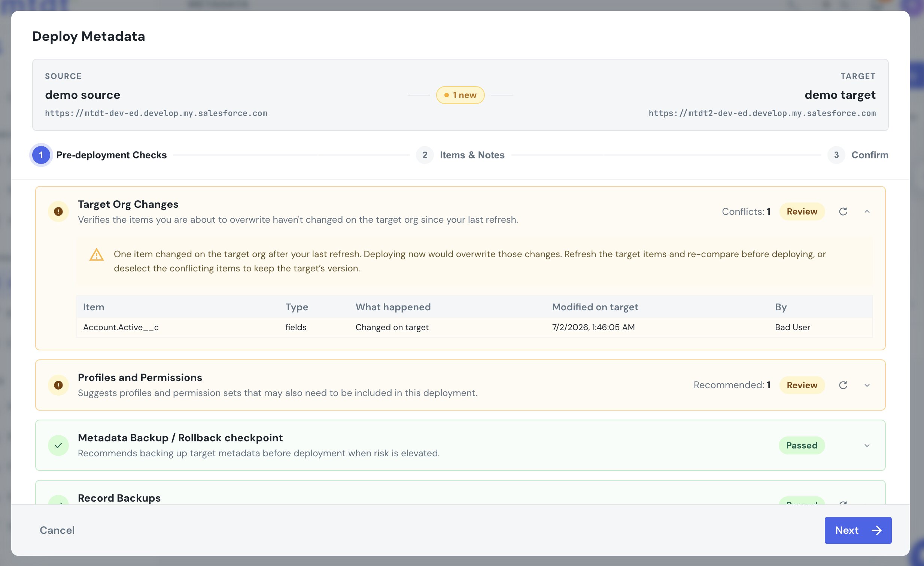Click Review badge for Target Org Changes
Screen dimensions: 924x566
pyautogui.click(x=802, y=212)
